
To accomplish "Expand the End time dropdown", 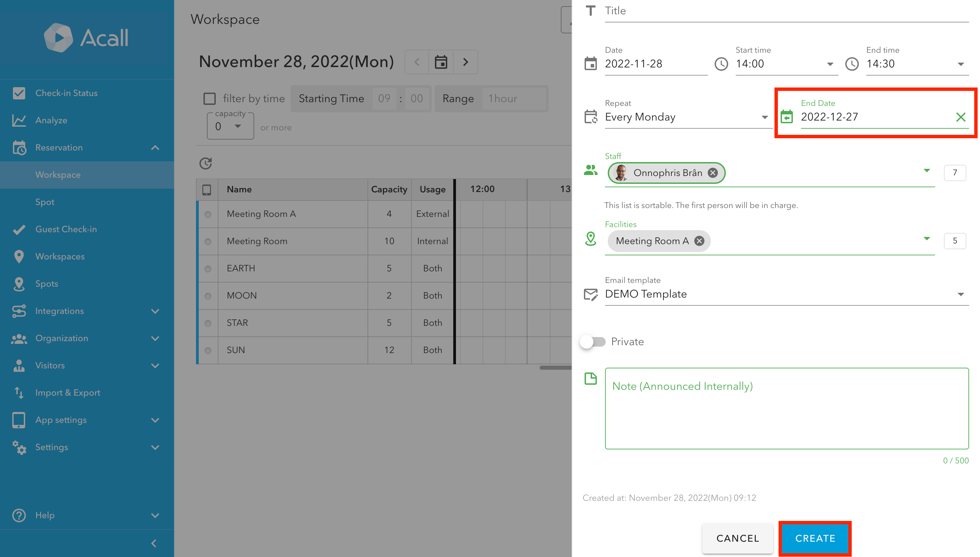I will click(917, 64).
